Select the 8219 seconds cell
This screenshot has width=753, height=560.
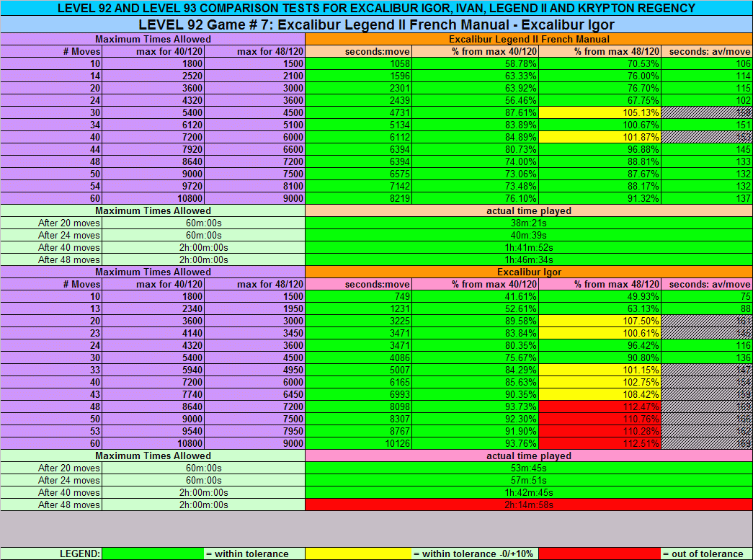tap(358, 198)
